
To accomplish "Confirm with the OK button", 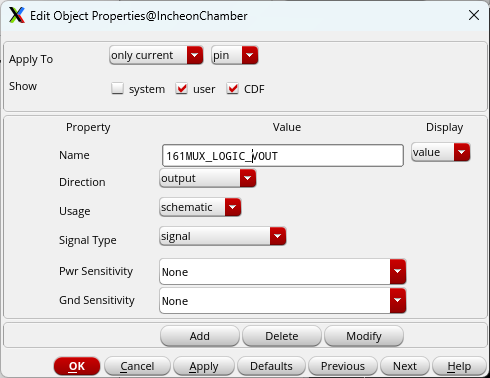I will (x=77, y=366).
